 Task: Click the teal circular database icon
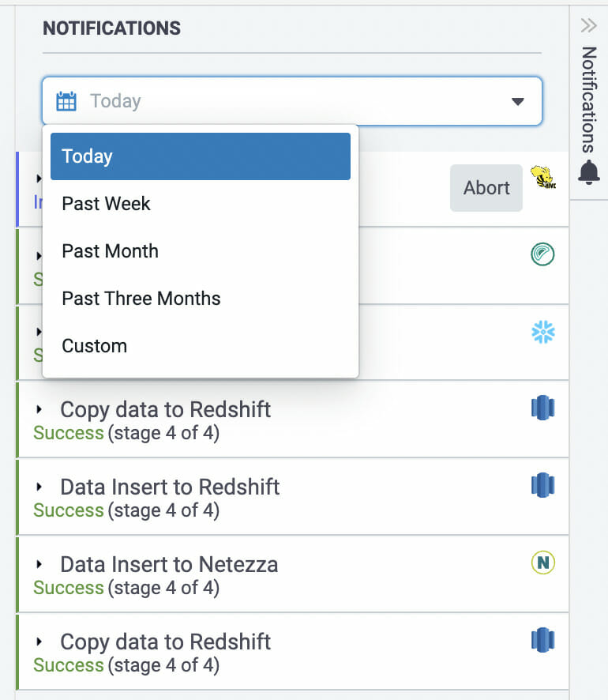pyautogui.click(x=543, y=254)
